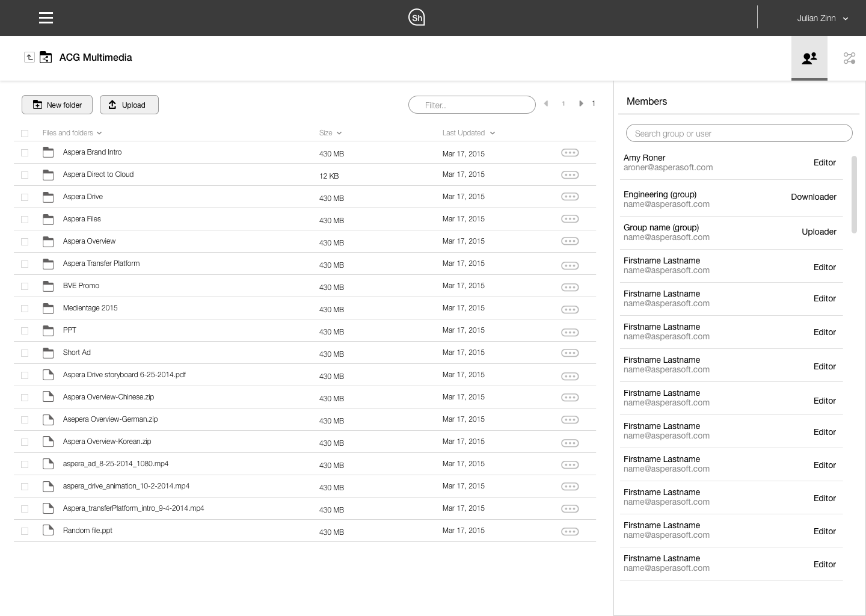866x616 pixels.
Task: Open more options for Aspera Drive folder
Action: pyautogui.click(x=570, y=197)
